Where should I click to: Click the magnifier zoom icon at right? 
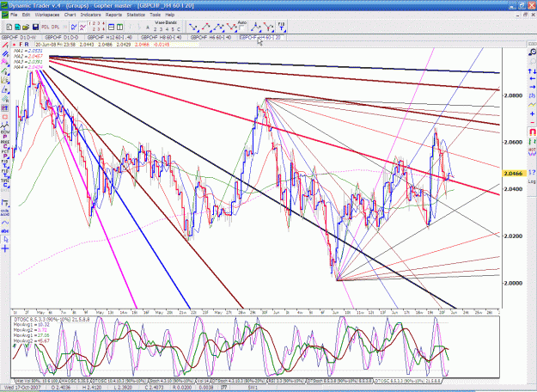pos(532,52)
